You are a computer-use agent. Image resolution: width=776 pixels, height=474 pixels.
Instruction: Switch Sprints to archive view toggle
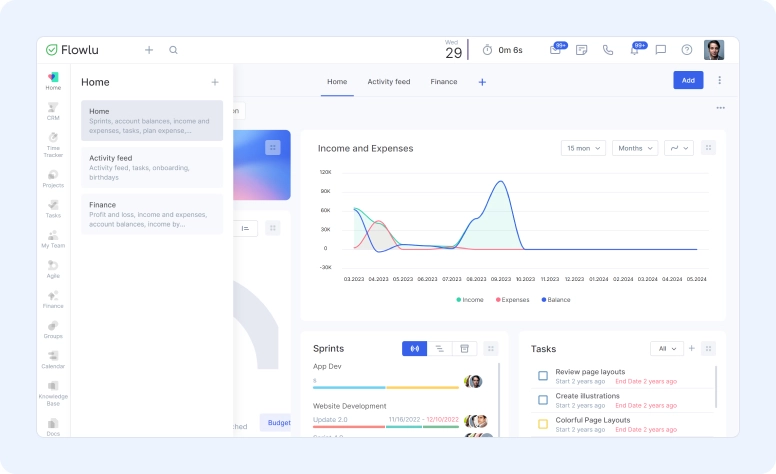coord(464,348)
